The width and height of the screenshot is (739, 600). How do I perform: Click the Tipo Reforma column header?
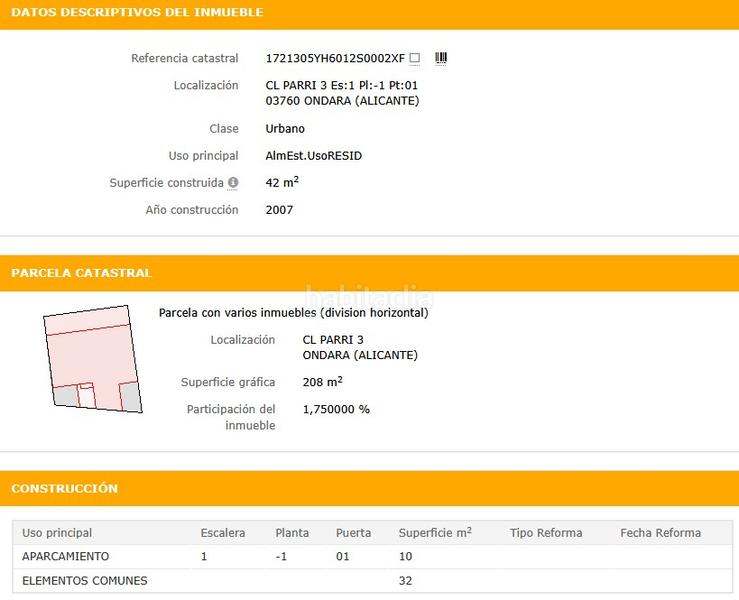point(546,533)
